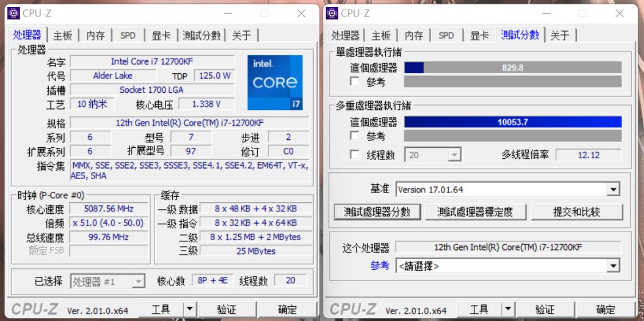644x321 pixels.
Task: Click 工具 button in right window
Action: tap(479, 310)
